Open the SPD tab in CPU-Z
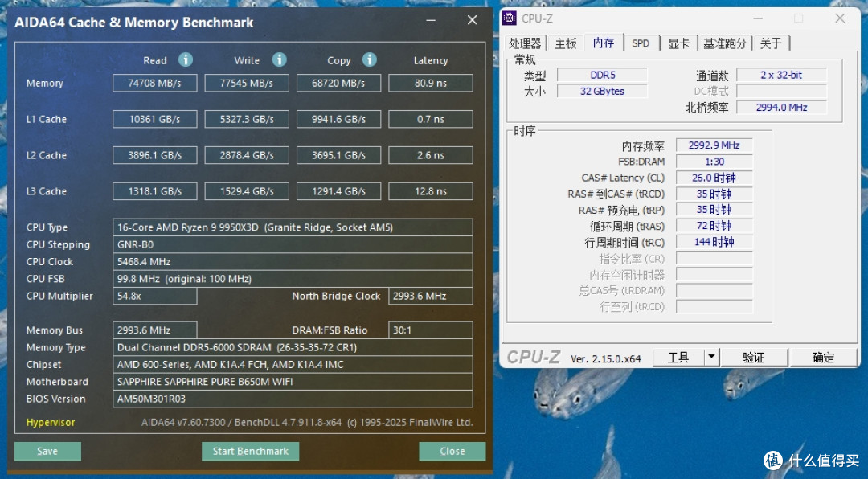 (x=641, y=43)
